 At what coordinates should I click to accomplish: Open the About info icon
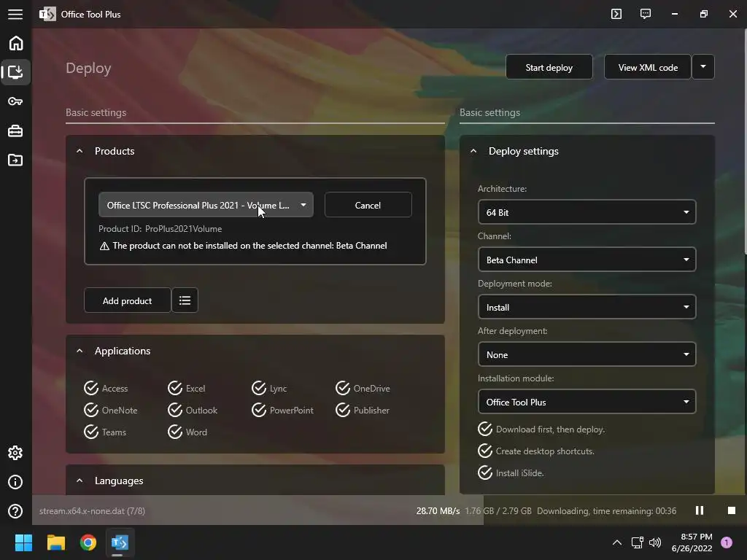tap(15, 482)
